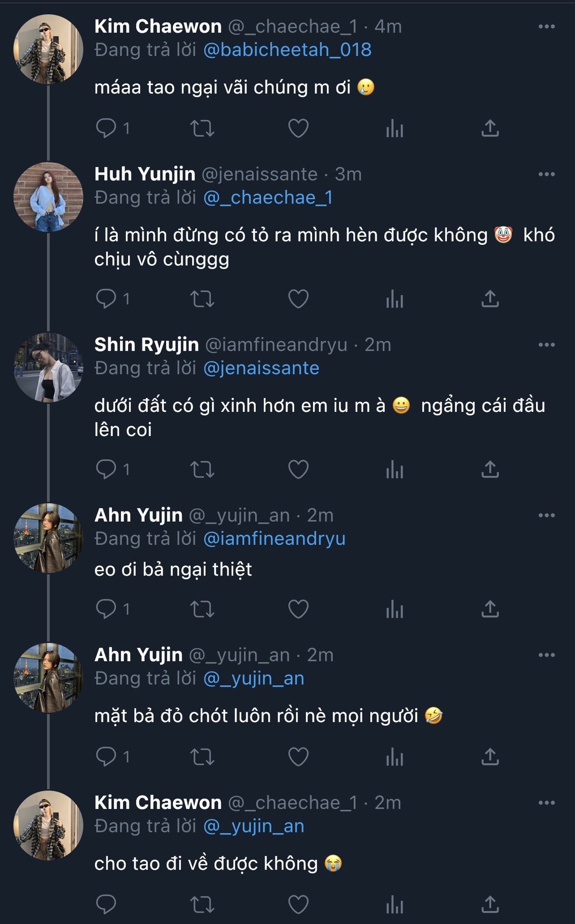The image size is (575, 924).
Task: Reply to Huh Yunjin's tweet
Action: (106, 299)
